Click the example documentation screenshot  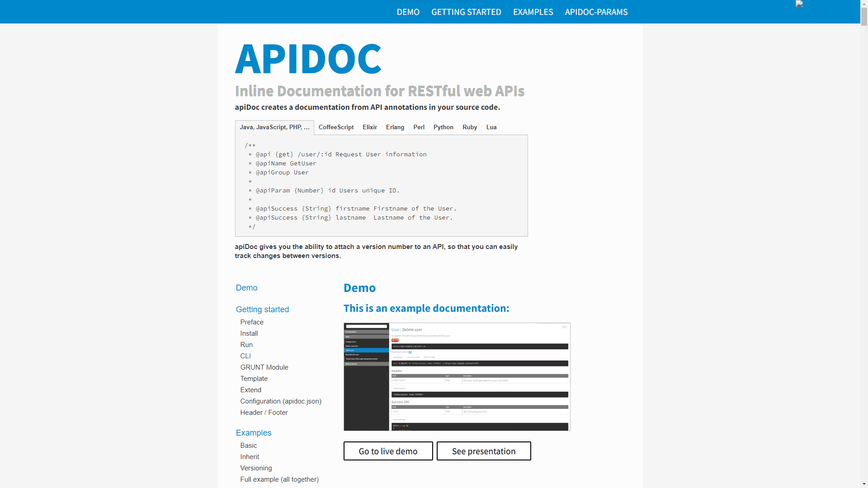click(457, 376)
